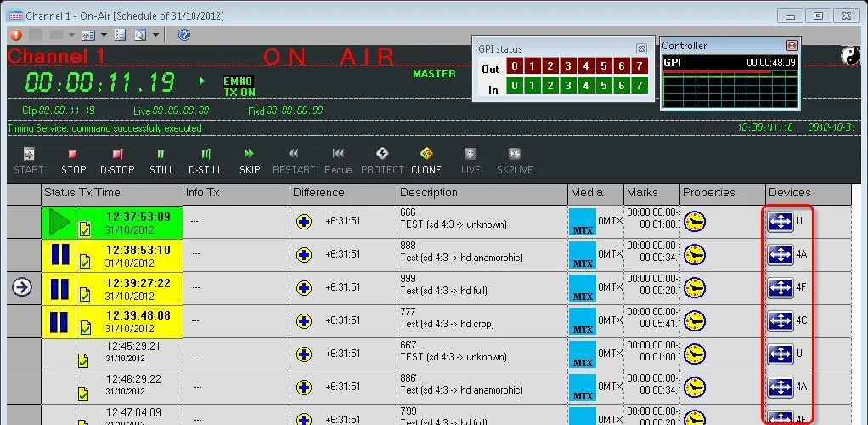The width and height of the screenshot is (868, 425).
Task: Toggle the checkmark icon on the 12:45:29.21 event
Action: click(85, 361)
